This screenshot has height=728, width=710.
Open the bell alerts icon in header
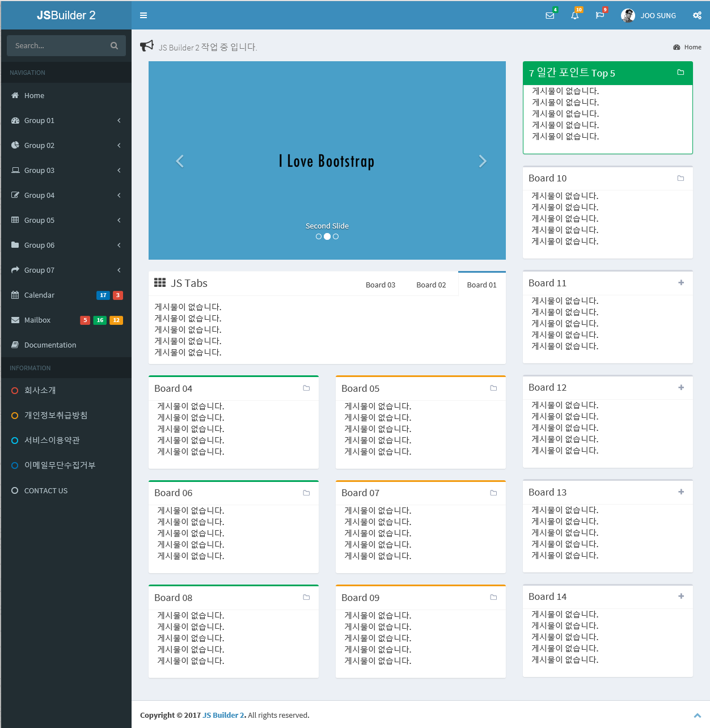coord(574,15)
